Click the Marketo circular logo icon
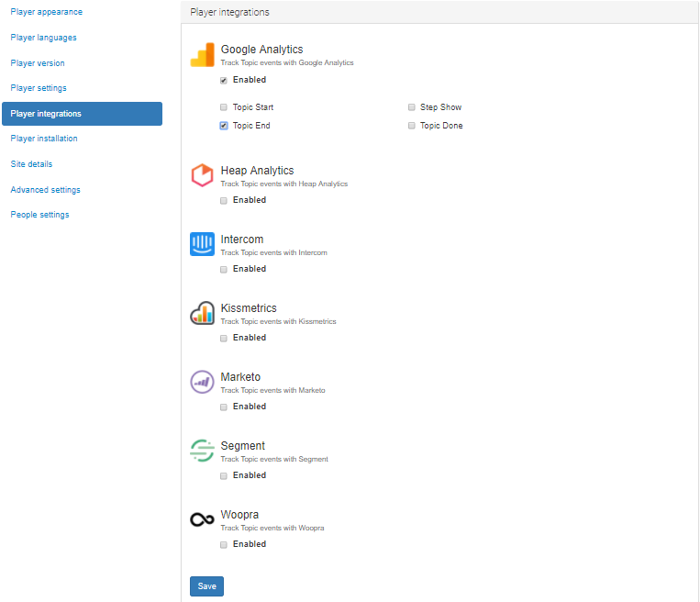The width and height of the screenshot is (700, 602). click(x=202, y=382)
